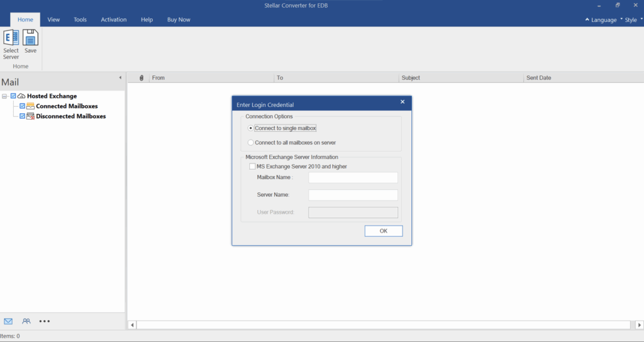Uncheck the Connected Mailboxes checkbox
Viewport: 644px width, 342px height.
point(22,106)
